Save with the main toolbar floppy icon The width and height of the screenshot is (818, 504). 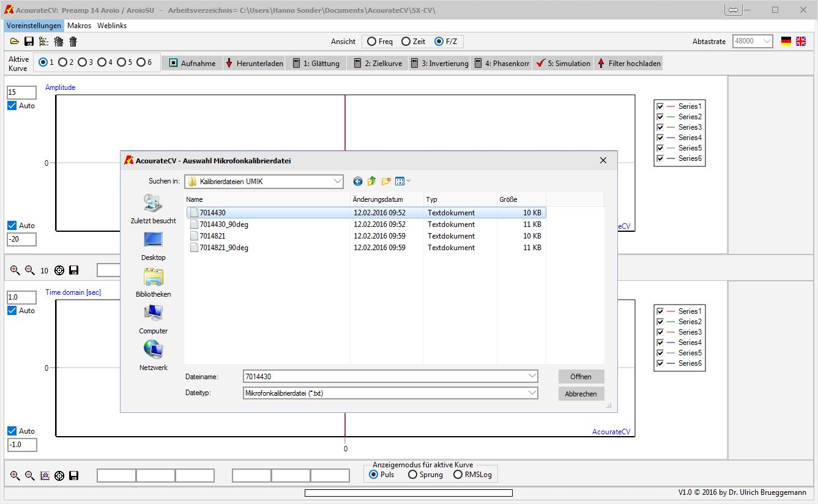click(29, 42)
